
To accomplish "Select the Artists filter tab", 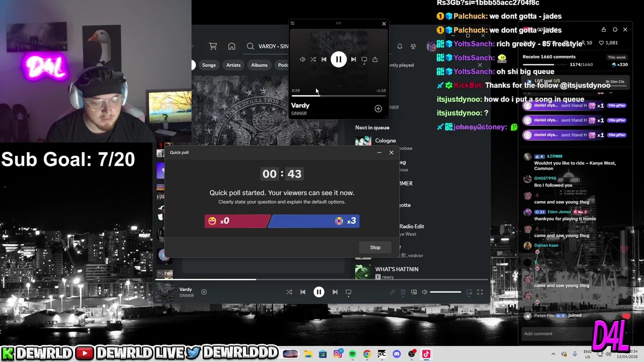I will tap(233, 65).
